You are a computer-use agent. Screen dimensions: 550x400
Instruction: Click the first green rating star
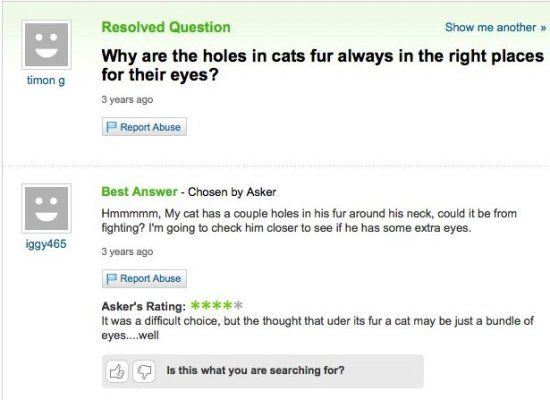pos(195,305)
